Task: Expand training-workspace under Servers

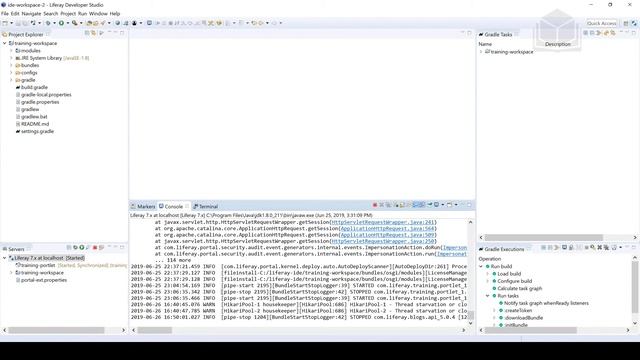Action: [11, 273]
